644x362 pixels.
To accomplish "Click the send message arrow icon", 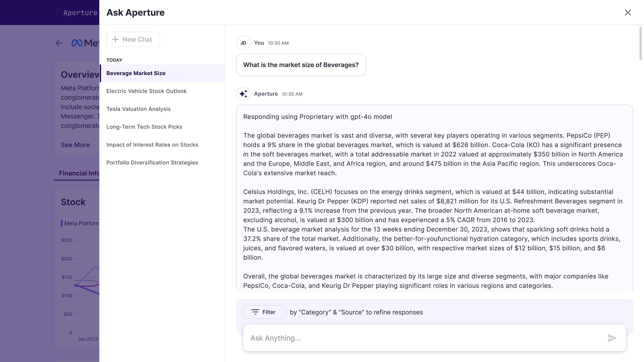I will pos(612,338).
